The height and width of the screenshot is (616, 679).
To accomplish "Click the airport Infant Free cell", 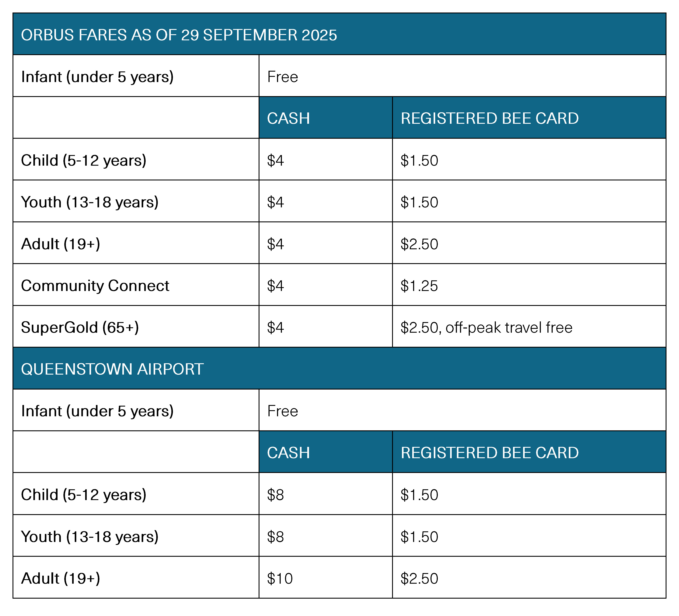I will (x=283, y=411).
